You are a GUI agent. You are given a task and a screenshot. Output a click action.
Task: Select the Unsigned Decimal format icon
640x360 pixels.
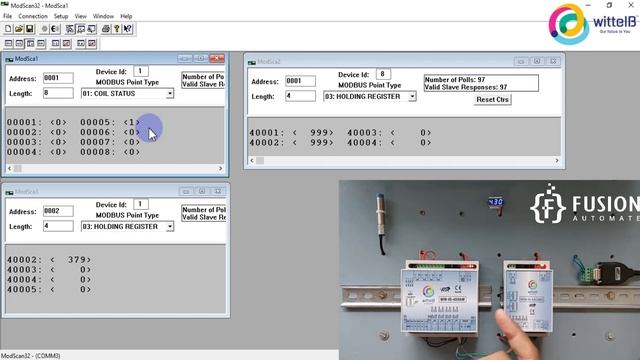tap(30, 43)
